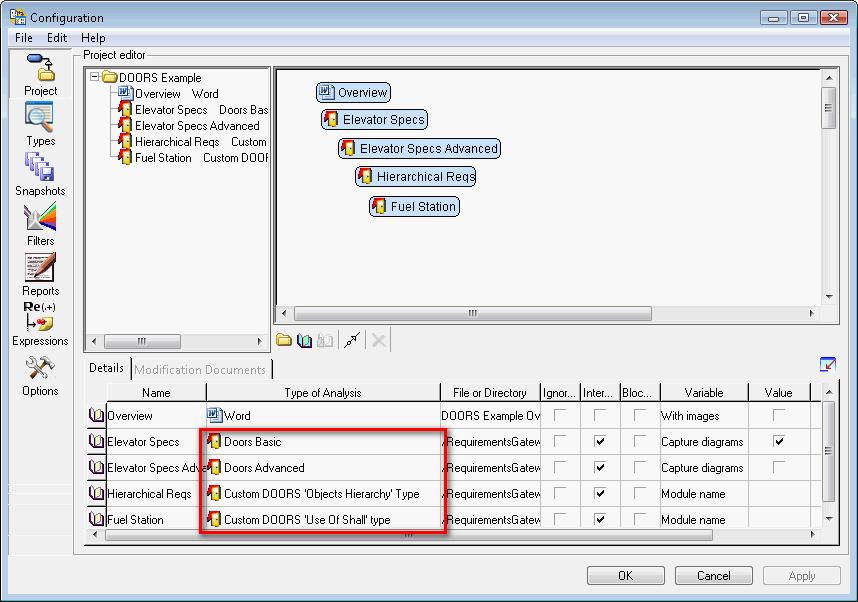Open the Types panel in sidebar
This screenshot has height=602, width=858.
[x=40, y=123]
